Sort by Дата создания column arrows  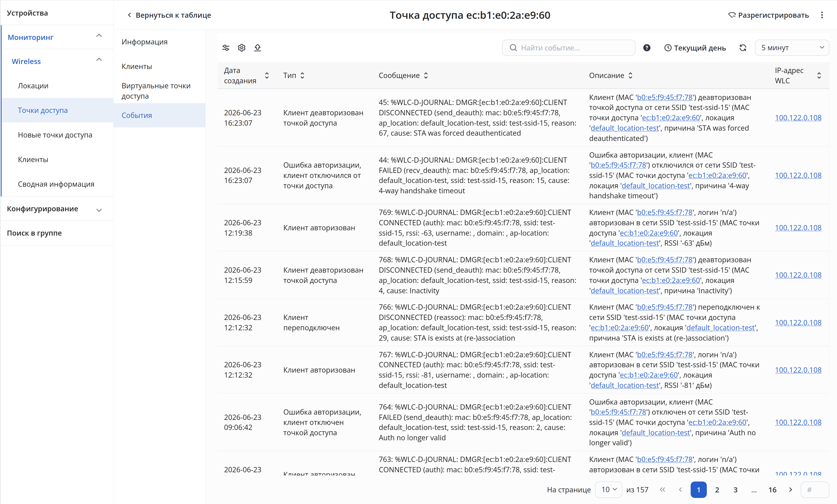[267, 75]
